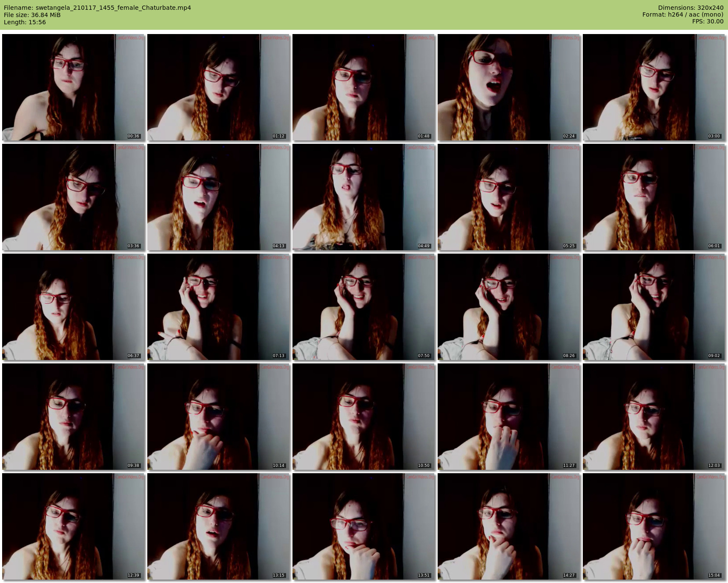Click the Filename line in the header

point(97,8)
